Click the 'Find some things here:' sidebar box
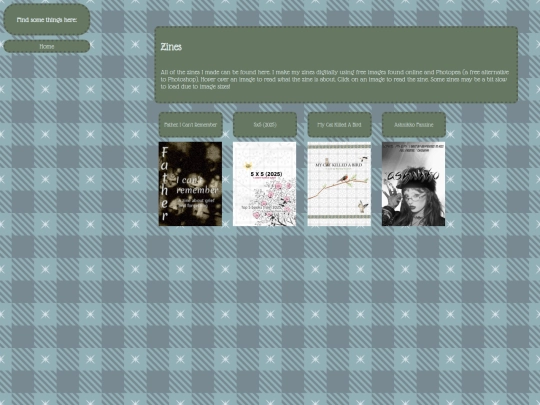The width and height of the screenshot is (540, 405). coord(47,20)
